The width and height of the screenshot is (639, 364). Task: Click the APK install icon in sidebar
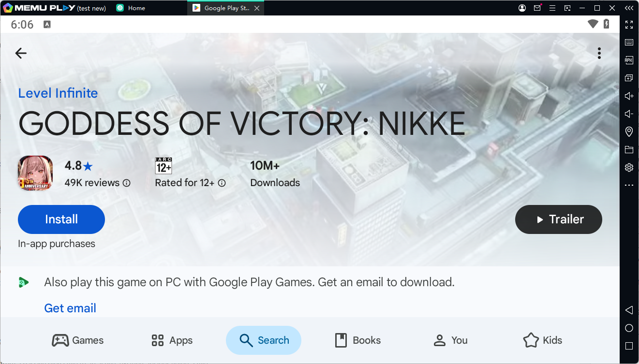point(629,60)
